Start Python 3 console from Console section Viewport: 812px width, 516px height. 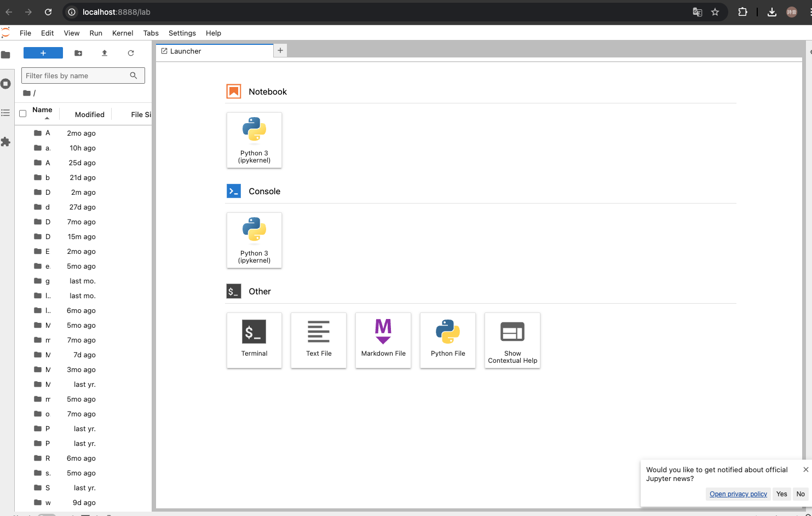click(x=254, y=240)
